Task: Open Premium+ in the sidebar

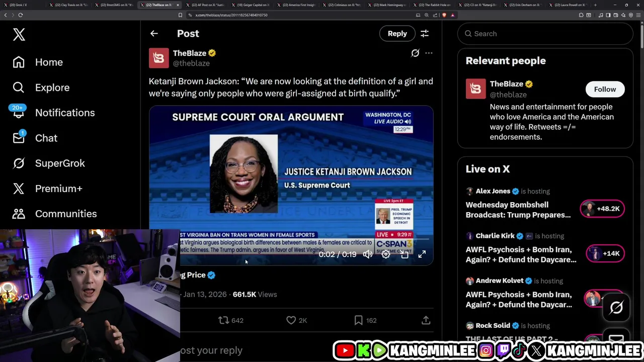Action: click(x=48, y=189)
